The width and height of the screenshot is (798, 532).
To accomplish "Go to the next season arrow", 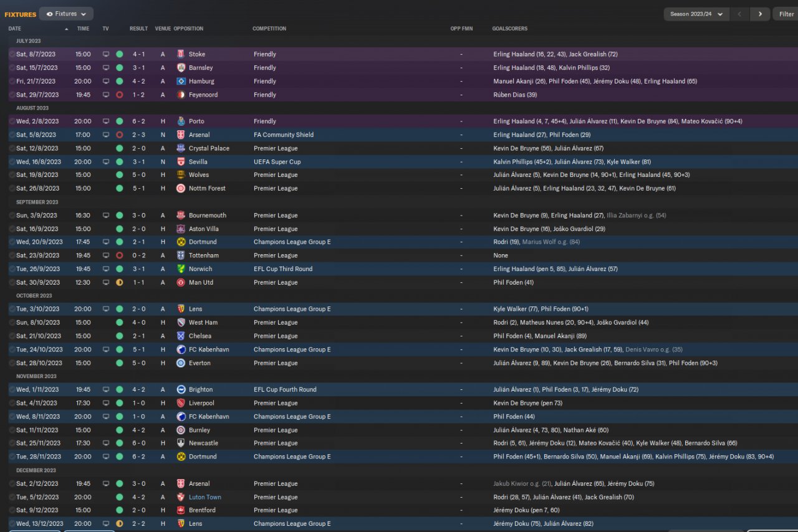I will pyautogui.click(x=760, y=14).
